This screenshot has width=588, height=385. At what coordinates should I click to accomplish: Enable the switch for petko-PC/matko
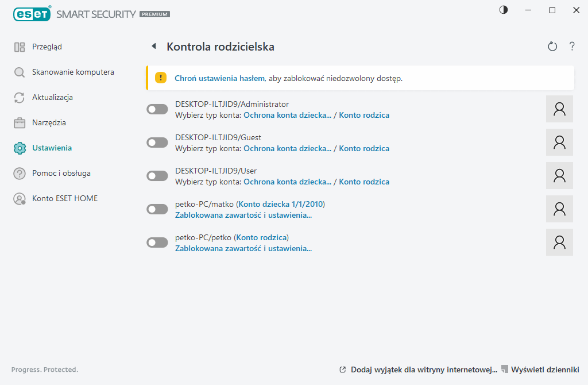[x=157, y=209]
